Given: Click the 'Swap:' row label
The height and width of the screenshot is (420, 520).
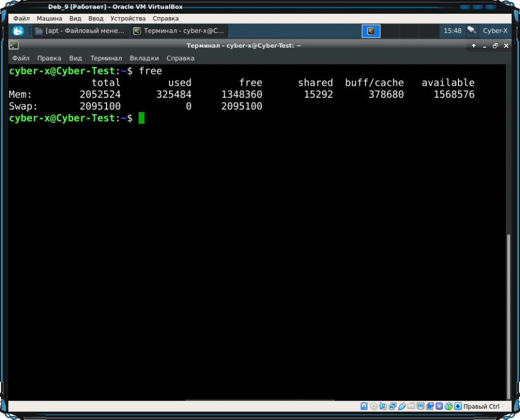Looking at the screenshot, I should coord(23,107).
